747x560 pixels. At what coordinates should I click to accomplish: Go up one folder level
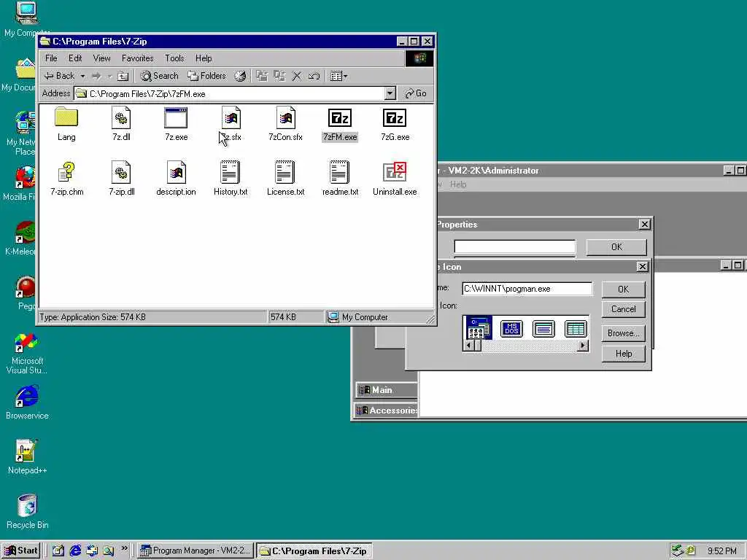click(x=123, y=76)
